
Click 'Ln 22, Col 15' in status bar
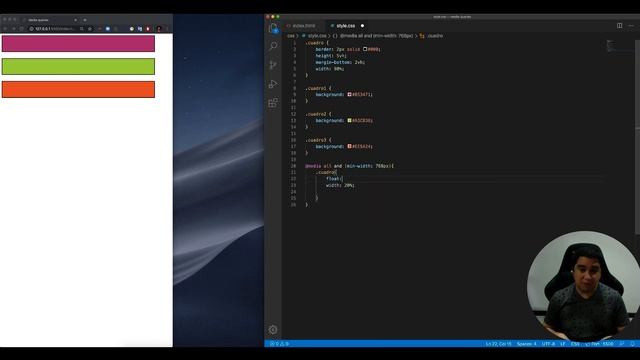498,344
